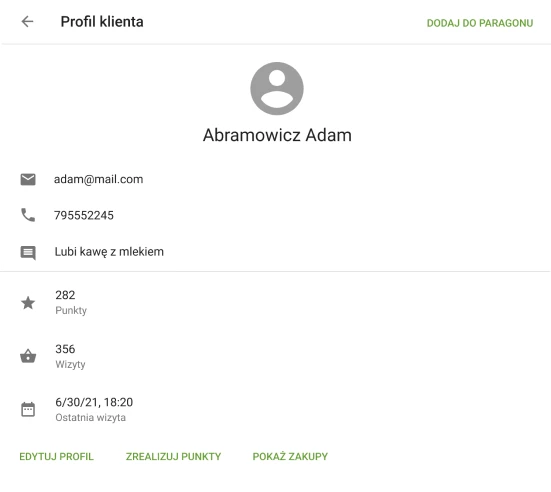551x492 pixels.
Task: Click the customer avatar picture
Action: [277, 89]
